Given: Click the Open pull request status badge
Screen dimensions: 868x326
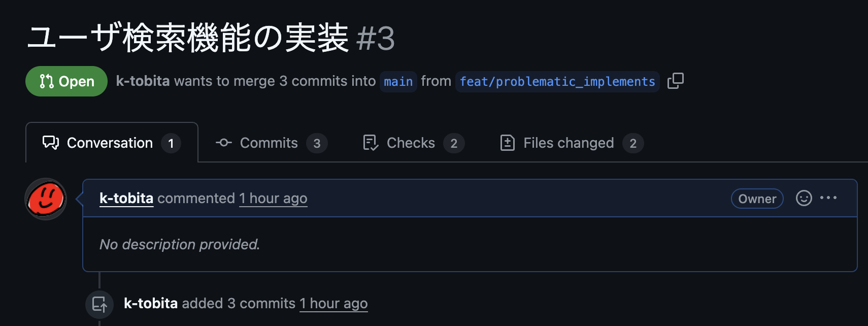Looking at the screenshot, I should (x=66, y=81).
